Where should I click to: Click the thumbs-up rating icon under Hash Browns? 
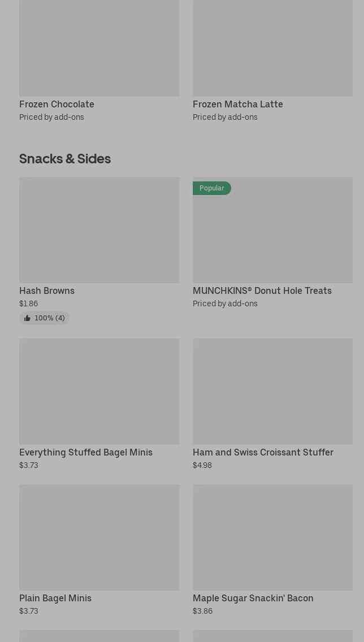pyautogui.click(x=27, y=318)
